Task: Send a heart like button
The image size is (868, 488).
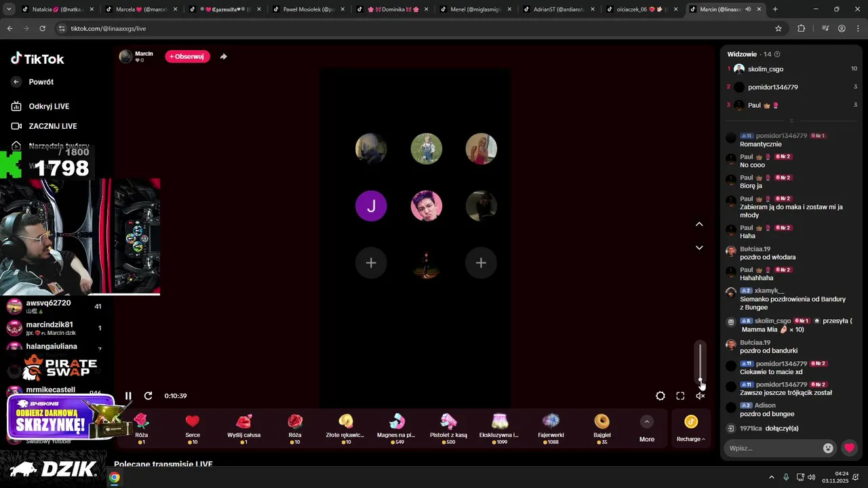Action: tap(849, 448)
